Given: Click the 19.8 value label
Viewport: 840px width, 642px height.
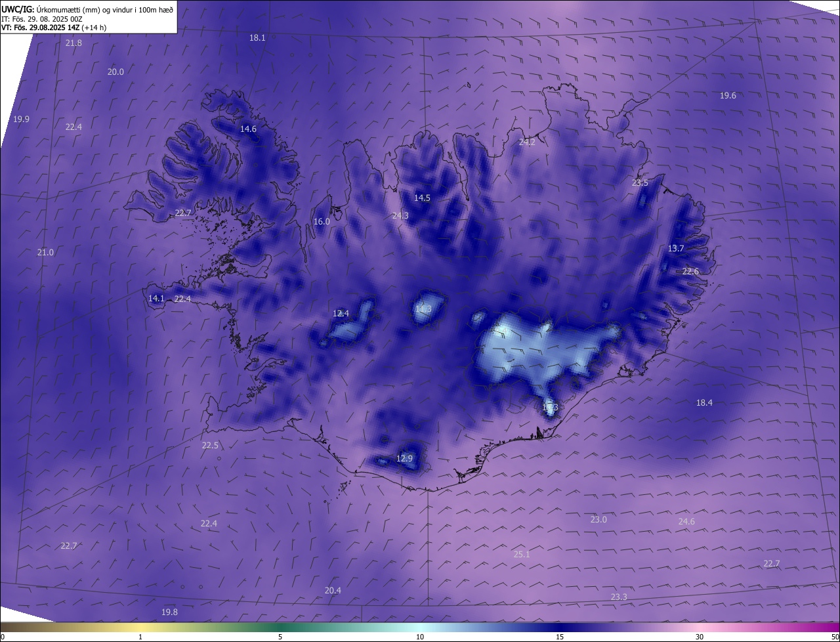Looking at the screenshot, I should [169, 612].
